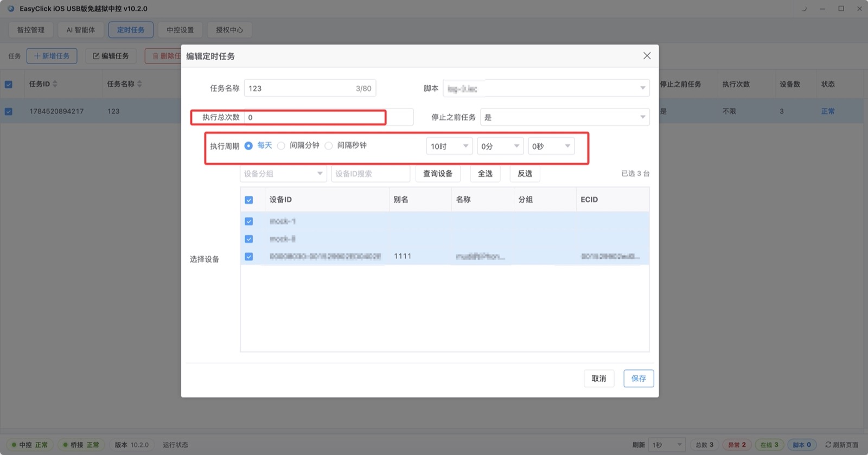The width and height of the screenshot is (868, 455).
Task: Click the 正常 status in task row
Action: click(828, 111)
